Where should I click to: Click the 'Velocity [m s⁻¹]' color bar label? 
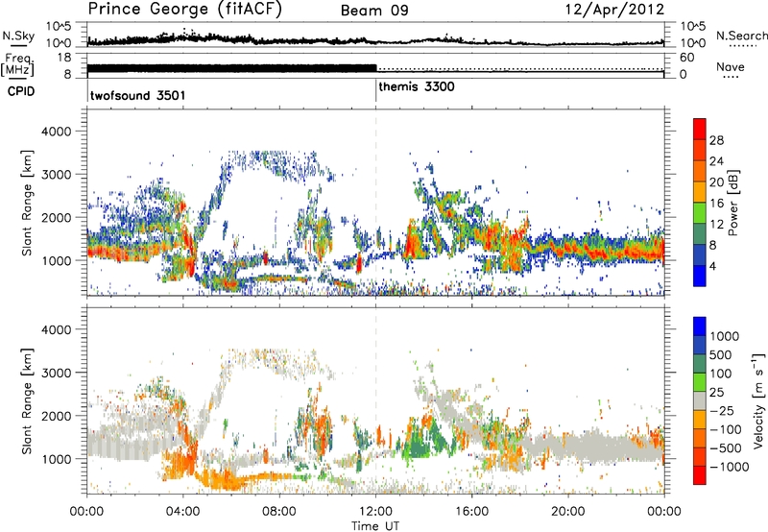(758, 400)
